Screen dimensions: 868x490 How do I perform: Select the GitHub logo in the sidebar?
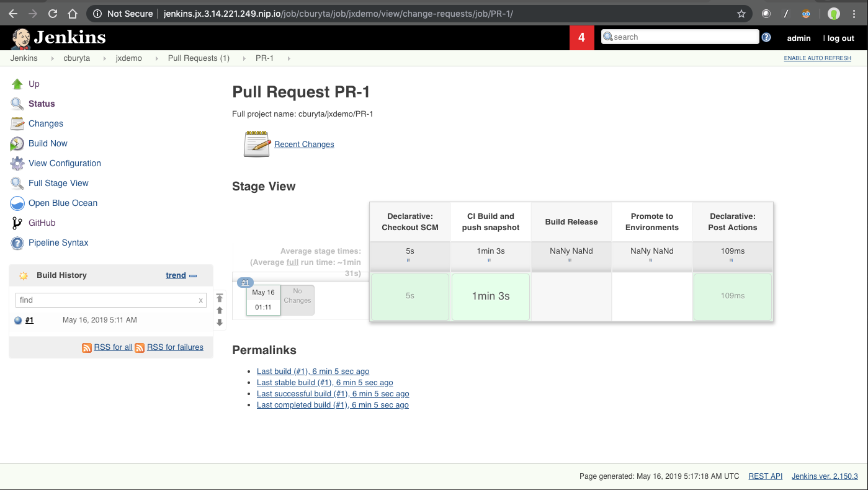coord(17,223)
